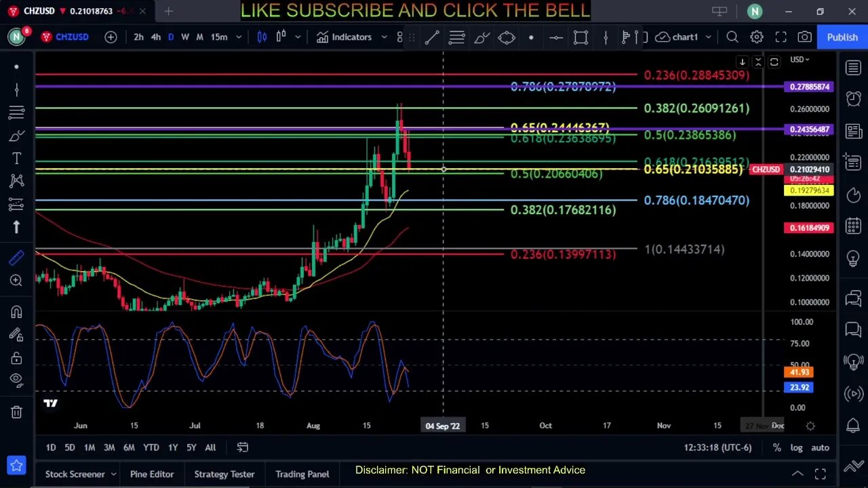Open the Strategy Tester tab
Screen dimensions: 868x488
pos(224,474)
